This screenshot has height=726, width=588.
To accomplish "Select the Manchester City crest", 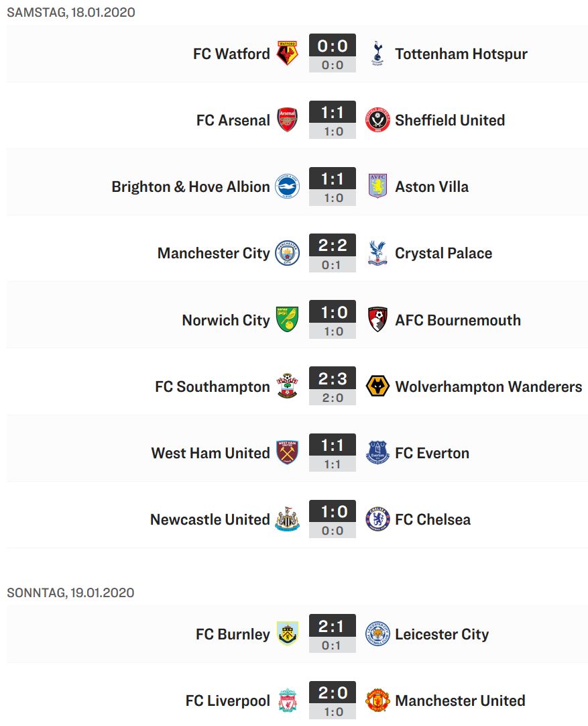I will (x=287, y=253).
